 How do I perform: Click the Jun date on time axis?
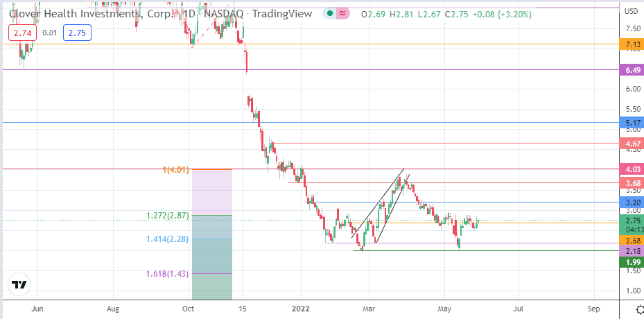tap(37, 309)
